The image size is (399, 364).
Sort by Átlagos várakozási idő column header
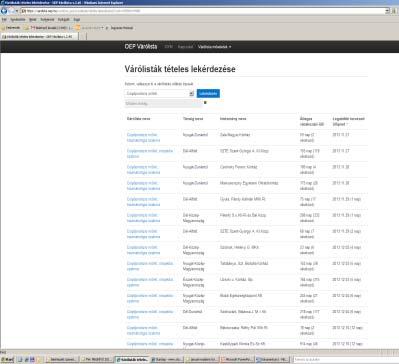point(312,121)
